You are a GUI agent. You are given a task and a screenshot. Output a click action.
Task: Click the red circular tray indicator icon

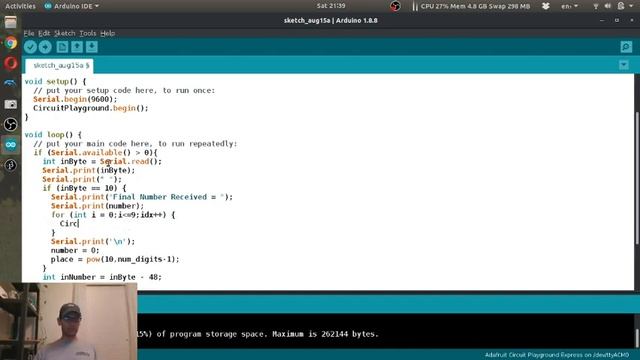[x=395, y=6]
